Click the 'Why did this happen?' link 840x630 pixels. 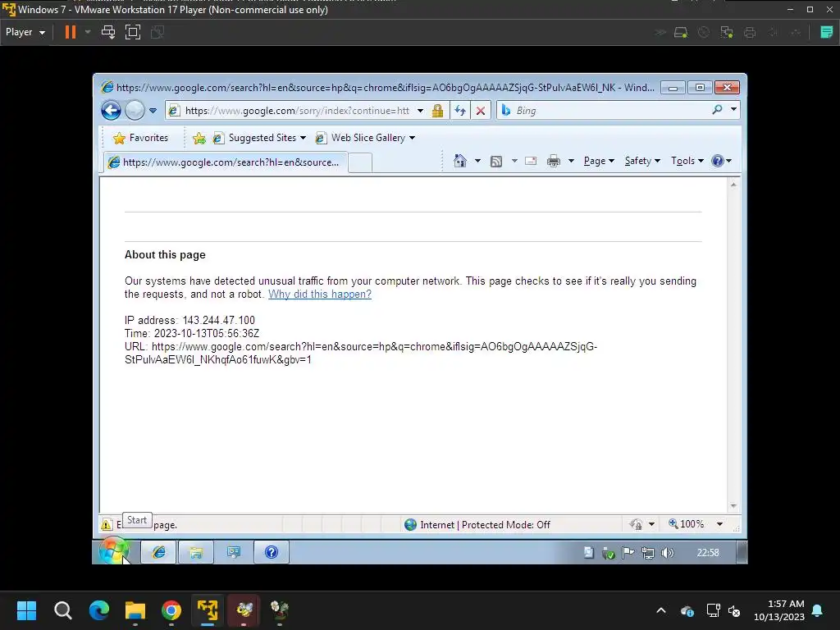coord(320,294)
